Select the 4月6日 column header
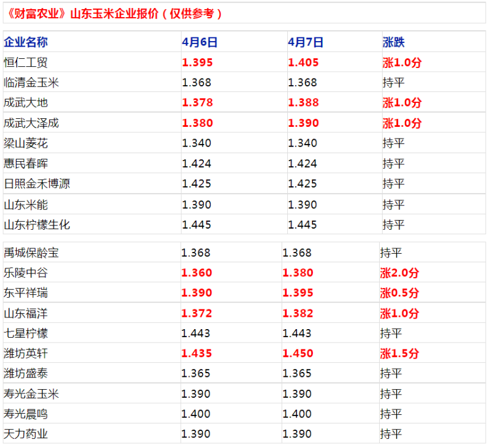This screenshot has width=490, height=448. pyautogui.click(x=200, y=42)
